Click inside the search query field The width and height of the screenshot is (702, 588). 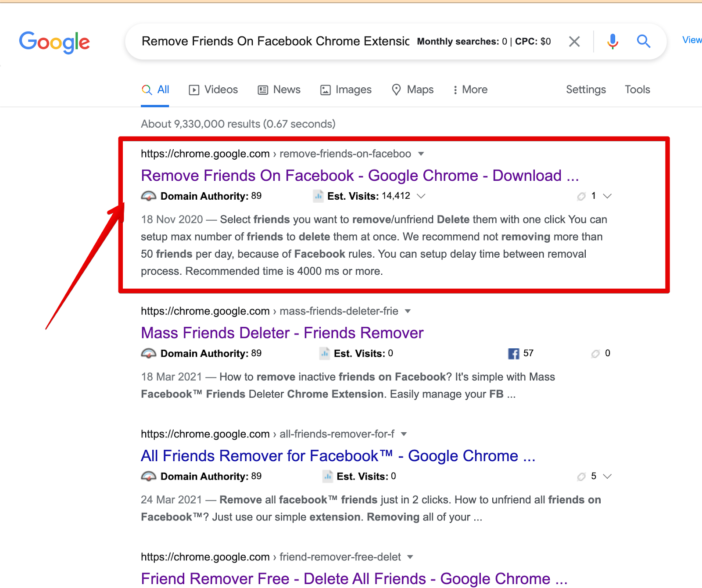point(275,41)
